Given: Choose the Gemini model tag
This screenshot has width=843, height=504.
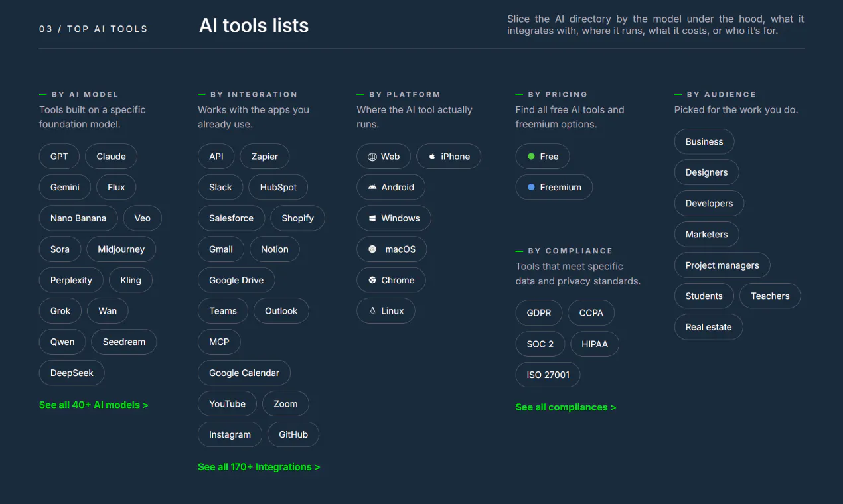Looking at the screenshot, I should point(65,187).
